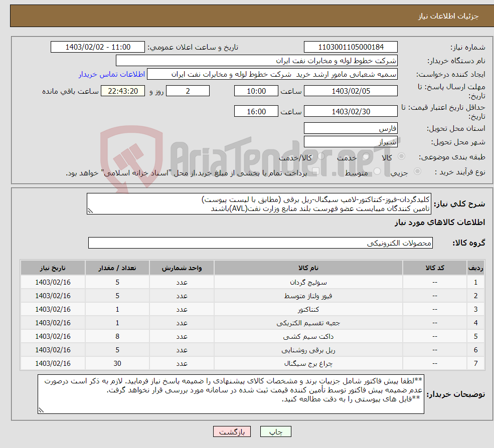Screen dimensions: 494x448
Task: Click the validity time field 16:00
Action: click(256, 111)
